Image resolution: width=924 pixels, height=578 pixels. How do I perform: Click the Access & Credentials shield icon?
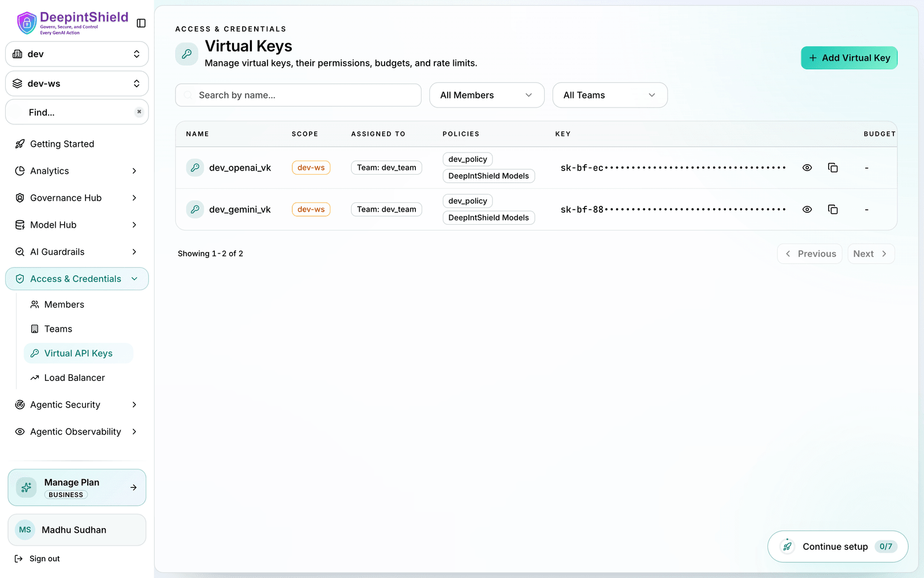20,279
